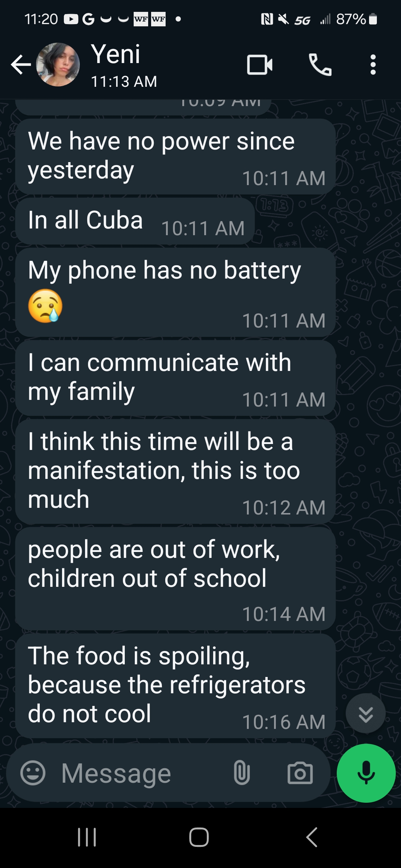Jump to latest messages with double-chevron button

366,713
